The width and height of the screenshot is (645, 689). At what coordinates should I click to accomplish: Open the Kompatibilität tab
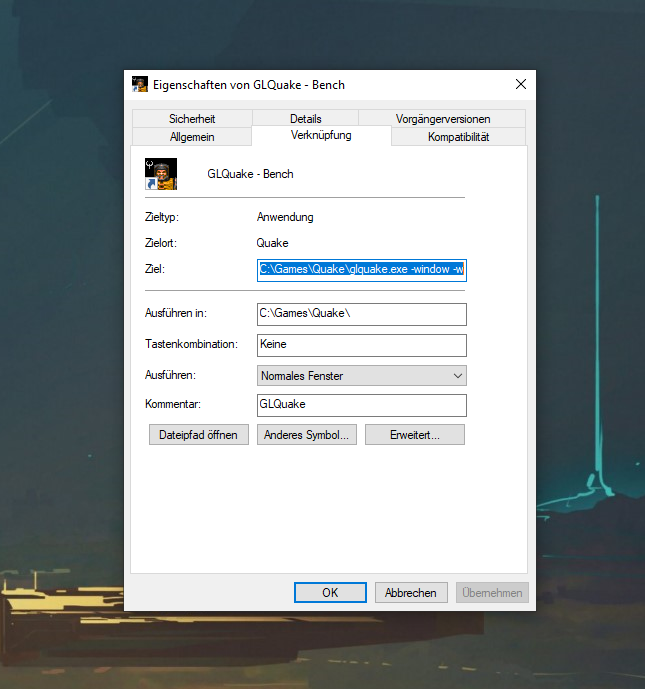458,137
